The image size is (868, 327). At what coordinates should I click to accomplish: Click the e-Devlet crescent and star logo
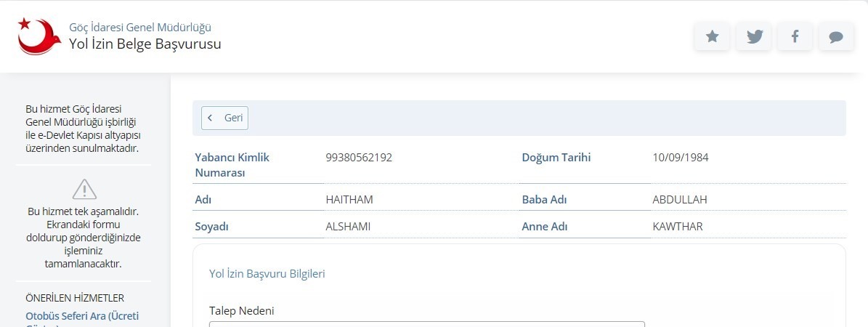(39, 36)
